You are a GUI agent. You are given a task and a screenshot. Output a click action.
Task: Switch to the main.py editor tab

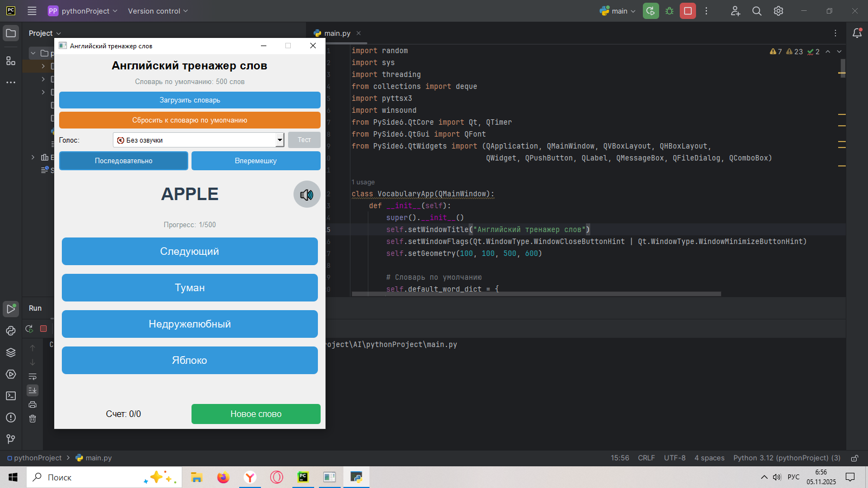337,33
